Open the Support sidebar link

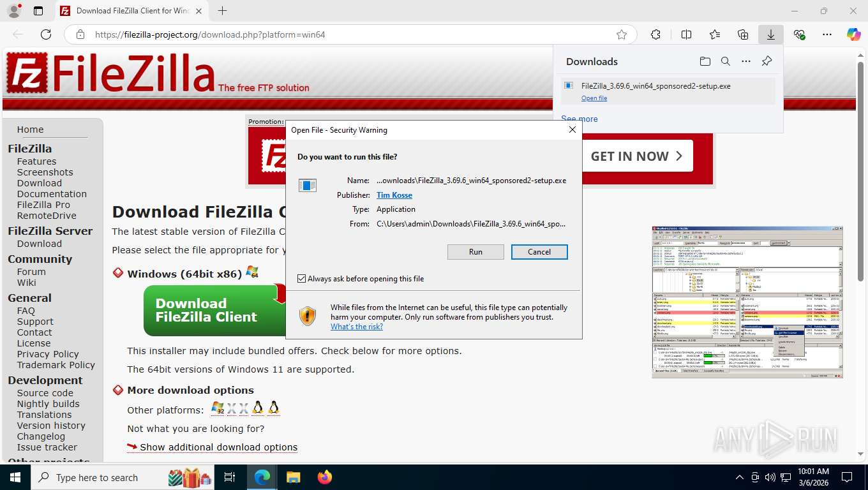point(35,322)
